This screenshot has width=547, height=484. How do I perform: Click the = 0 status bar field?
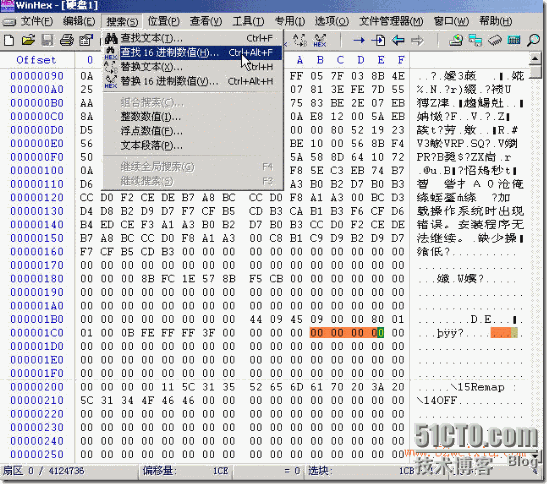268,471
